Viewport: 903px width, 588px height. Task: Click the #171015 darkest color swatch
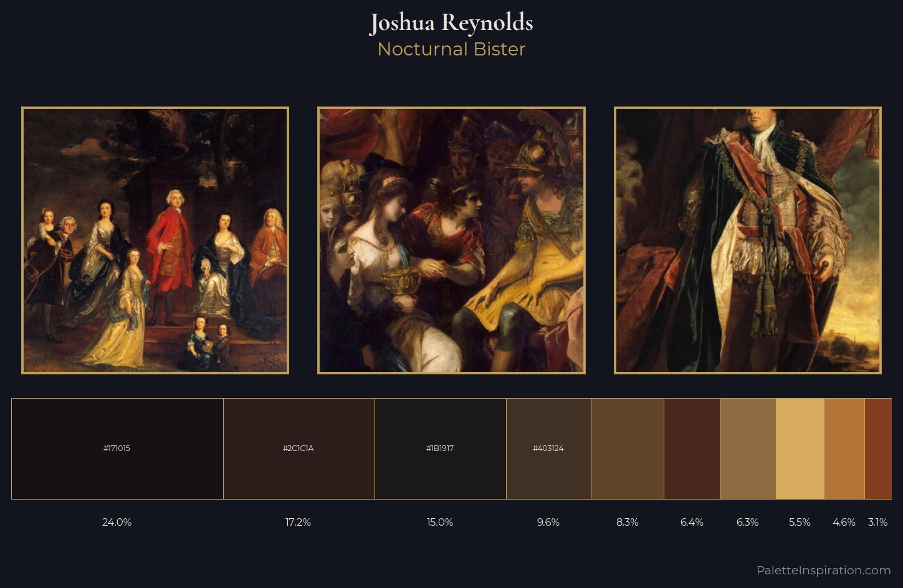[x=117, y=448]
